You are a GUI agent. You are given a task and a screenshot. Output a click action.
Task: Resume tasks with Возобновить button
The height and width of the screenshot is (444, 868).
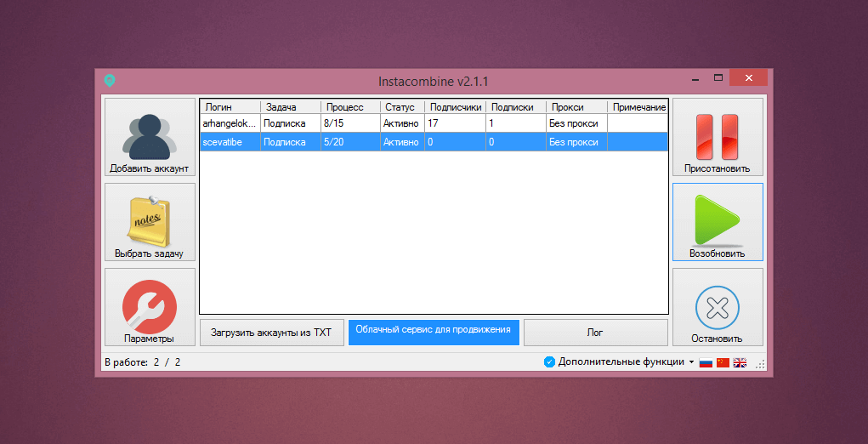pos(718,222)
